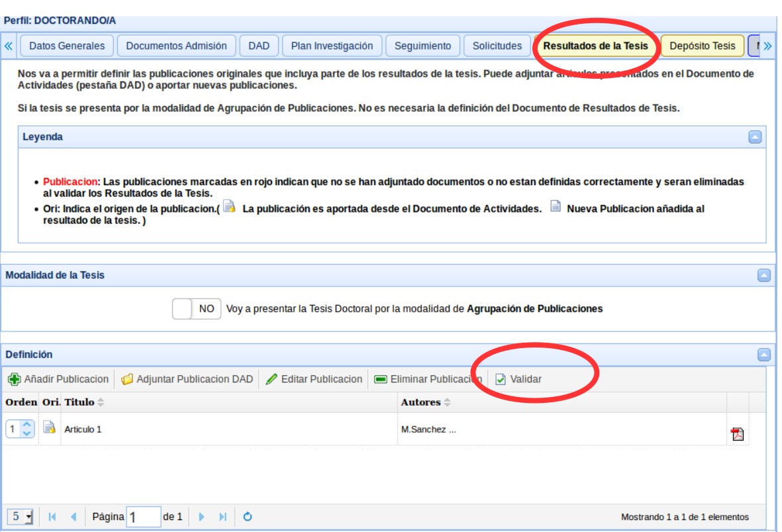
Task: Open the rows-per-page dropdown
Action: [21, 517]
